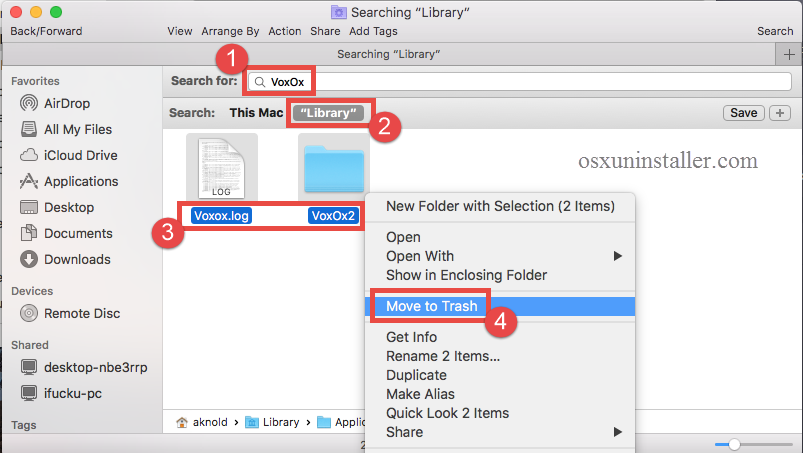Choose Open from the context menu

click(500, 237)
